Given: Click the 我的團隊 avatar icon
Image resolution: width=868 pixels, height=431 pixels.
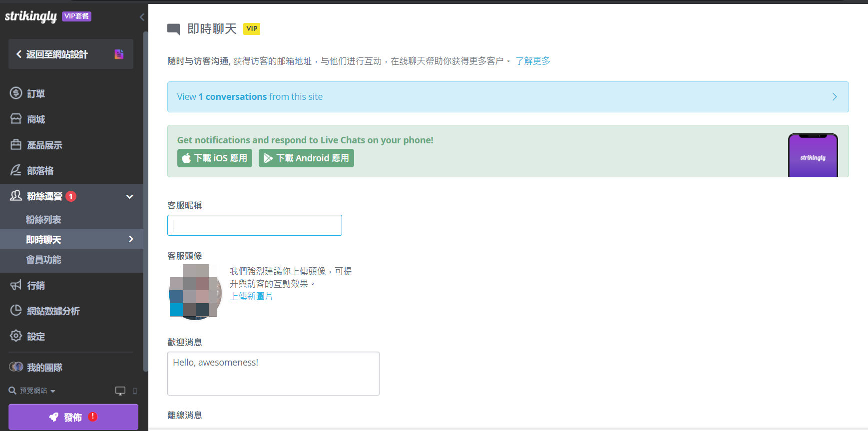Looking at the screenshot, I should tap(16, 367).
